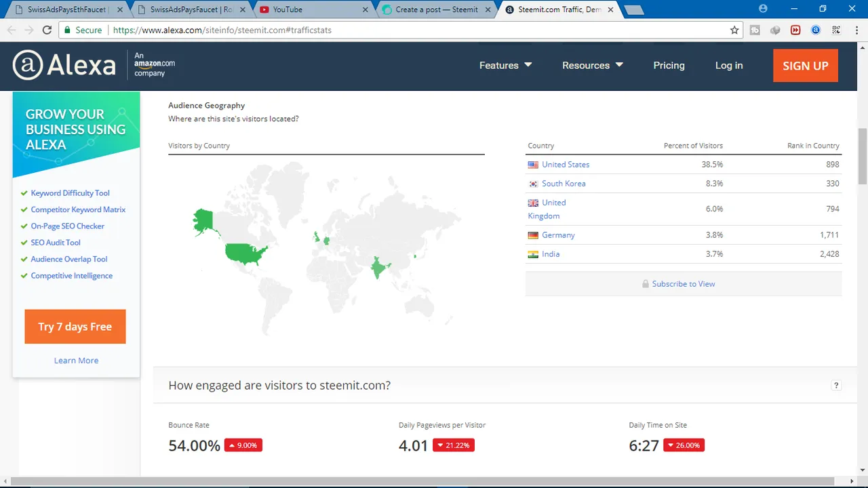
Task: Click the bounce rate 9.00% badge
Action: pyautogui.click(x=243, y=445)
